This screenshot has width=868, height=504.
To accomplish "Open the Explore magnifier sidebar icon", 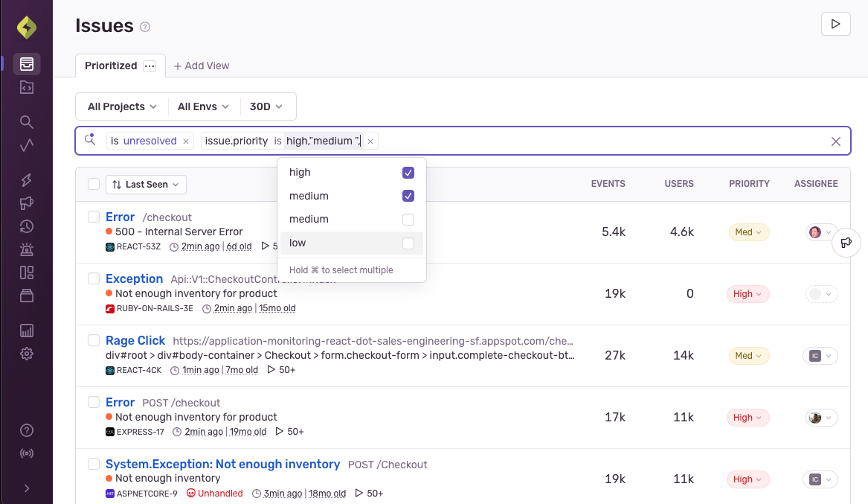I will pos(27,122).
